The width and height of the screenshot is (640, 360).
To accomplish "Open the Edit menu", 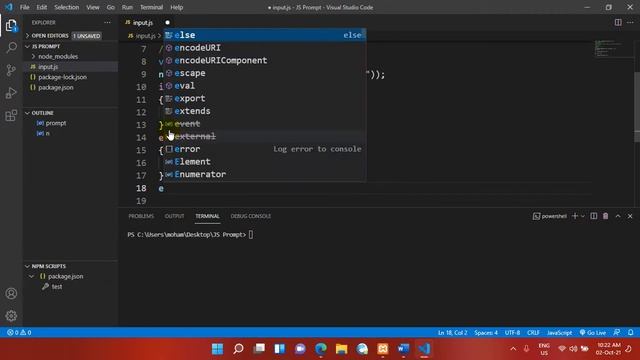I will point(42,7).
